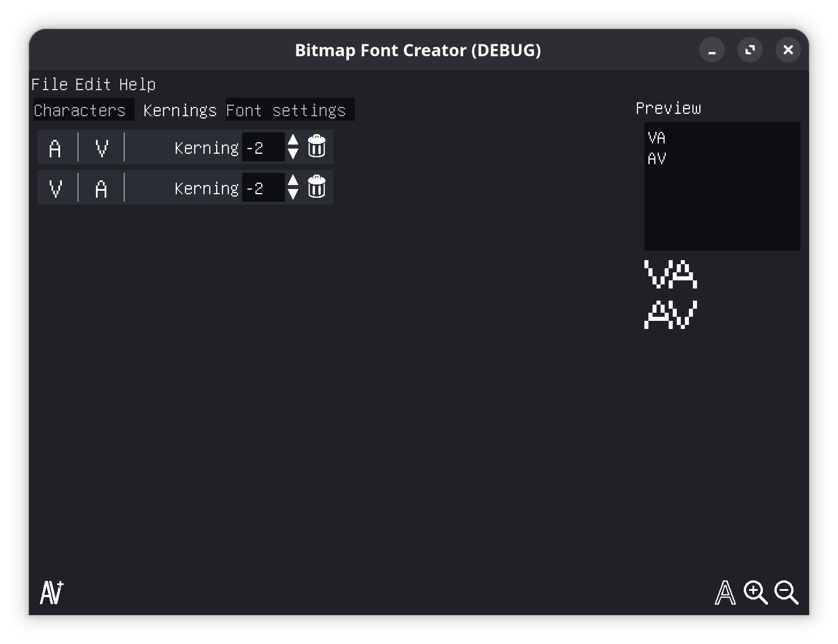838x644 pixels.
Task: Open the File menu
Action: tap(50, 84)
